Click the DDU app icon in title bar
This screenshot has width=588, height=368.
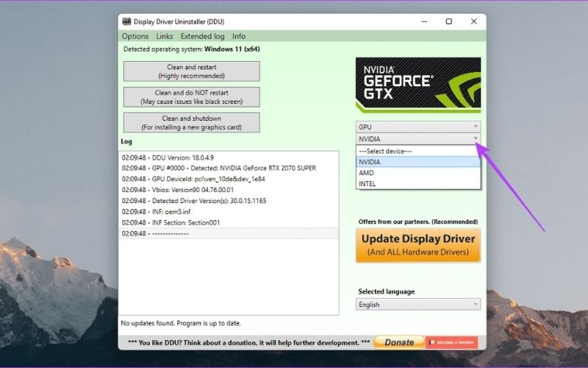(x=126, y=21)
